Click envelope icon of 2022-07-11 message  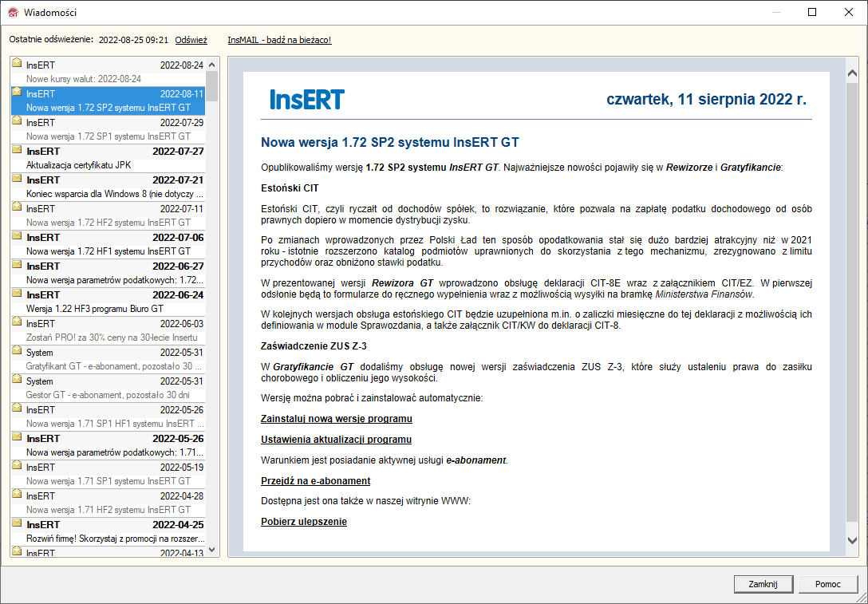(18, 207)
